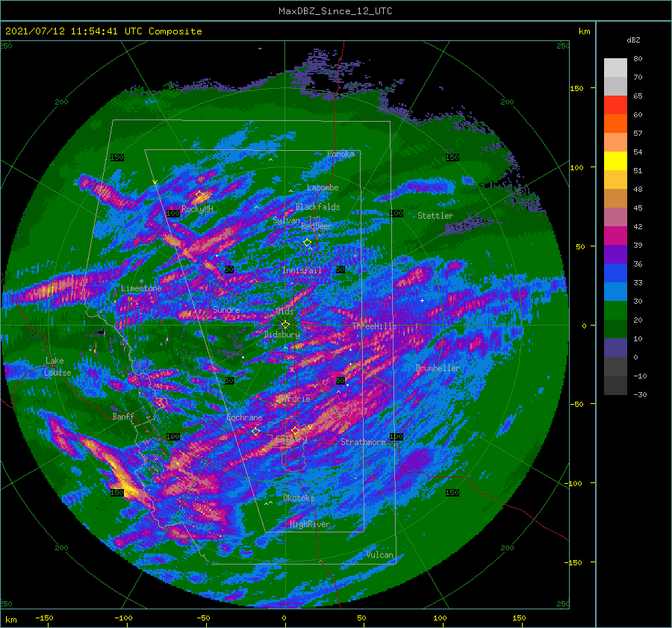Image resolution: width=672 pixels, height=628 pixels.
Task: Pick the topmost light grey 80-70 legend swatch
Action: point(615,68)
